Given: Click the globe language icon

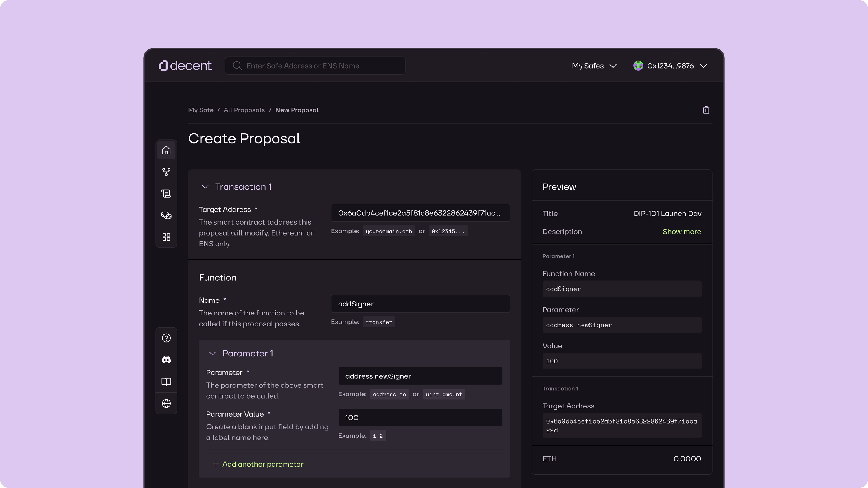Looking at the screenshot, I should (x=166, y=404).
